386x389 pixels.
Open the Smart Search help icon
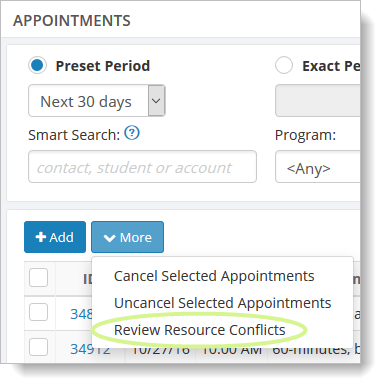pos(132,133)
